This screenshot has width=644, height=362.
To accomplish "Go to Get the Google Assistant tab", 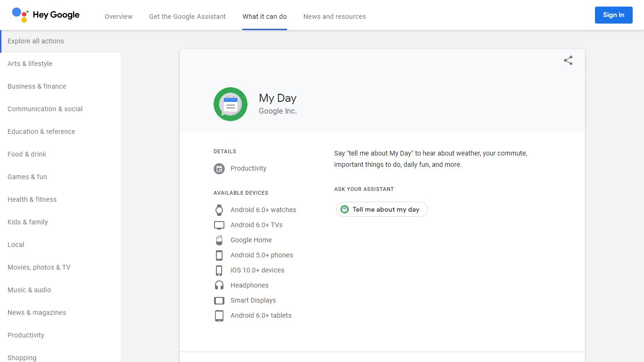I will (x=188, y=16).
